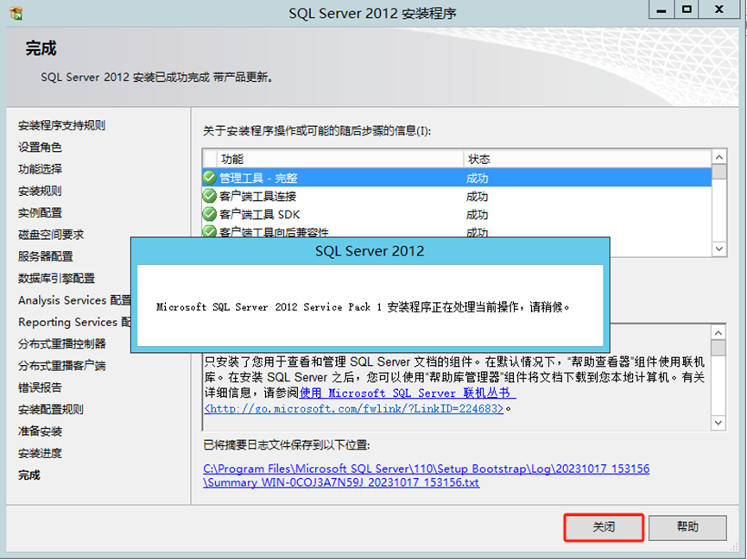The height and width of the screenshot is (560, 747).
Task: Click the details text box scrollbar thumb
Action: tap(719, 348)
